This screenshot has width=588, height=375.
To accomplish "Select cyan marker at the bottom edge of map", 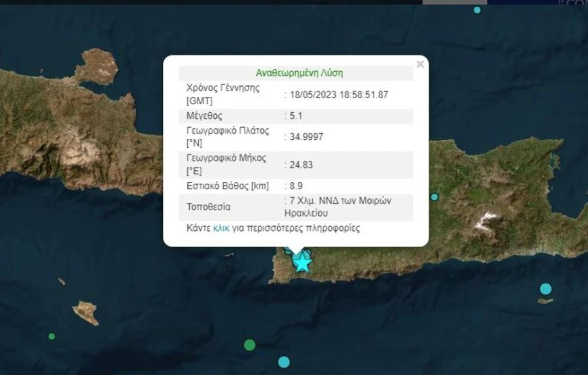I will pos(284,362).
